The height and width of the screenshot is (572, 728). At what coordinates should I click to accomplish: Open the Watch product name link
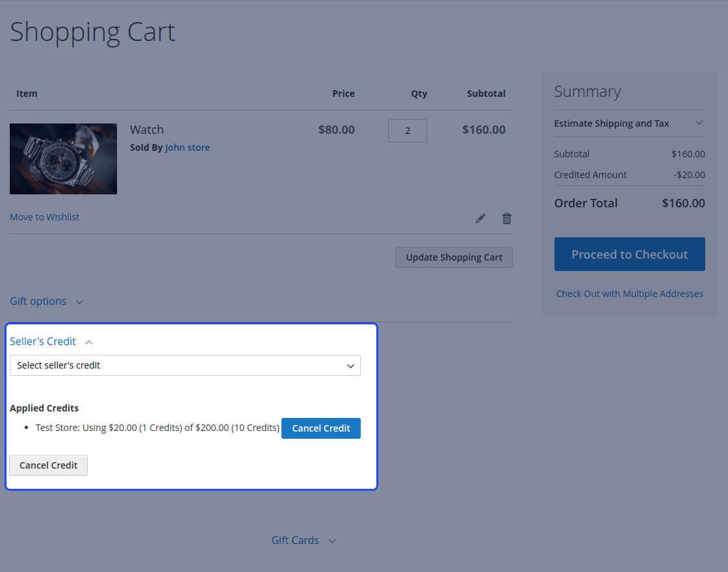(x=147, y=129)
